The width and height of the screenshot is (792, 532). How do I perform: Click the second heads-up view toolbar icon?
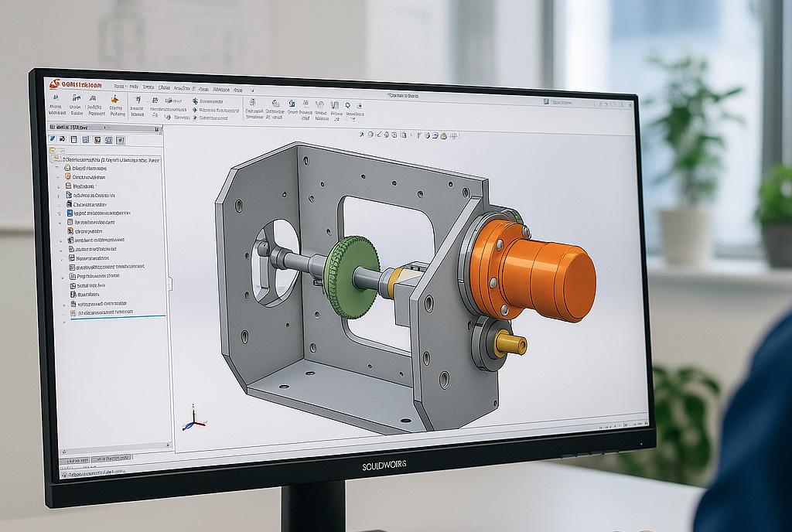click(x=370, y=135)
